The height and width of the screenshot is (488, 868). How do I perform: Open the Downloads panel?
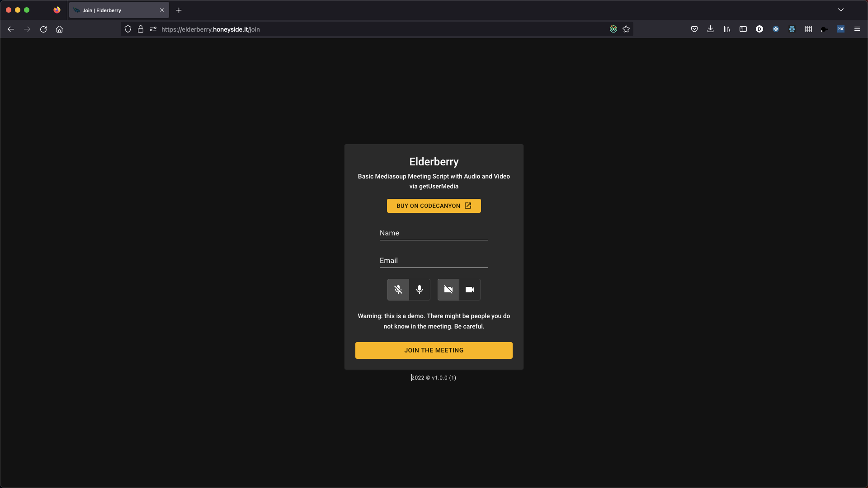pyautogui.click(x=710, y=29)
